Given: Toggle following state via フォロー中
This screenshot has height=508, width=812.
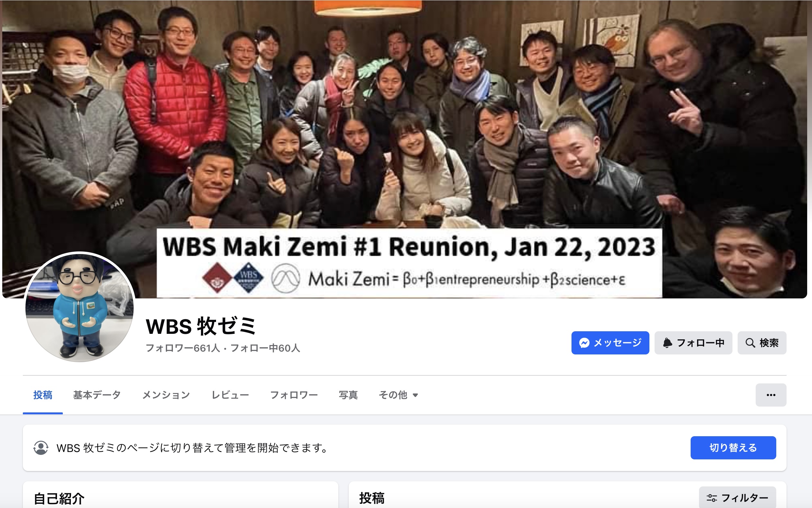Looking at the screenshot, I should click(x=693, y=343).
